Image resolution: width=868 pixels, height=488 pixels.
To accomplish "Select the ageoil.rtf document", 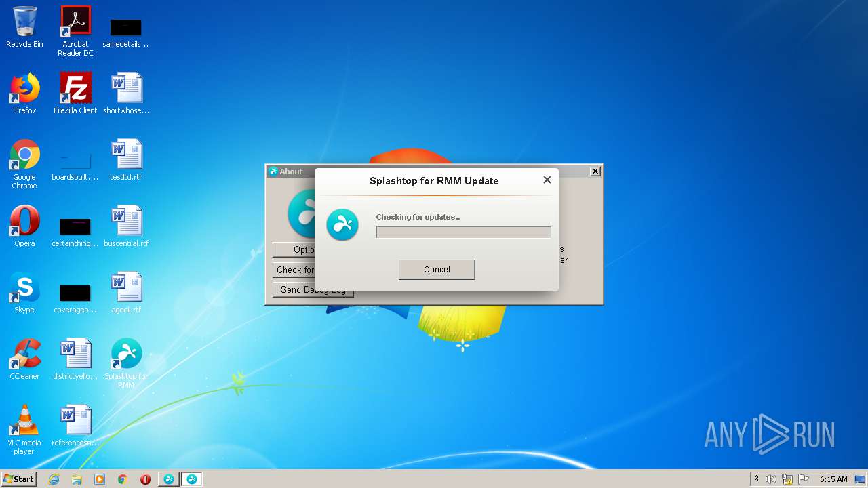I will pos(126,293).
